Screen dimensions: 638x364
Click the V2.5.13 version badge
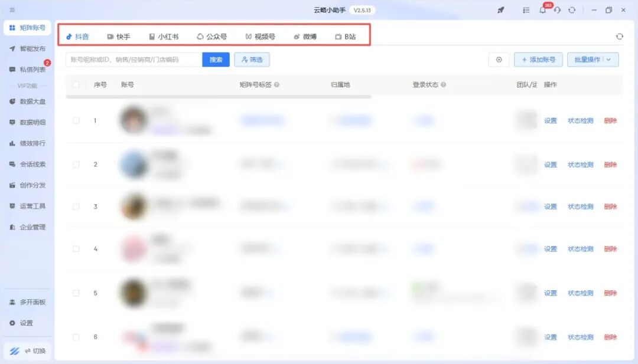coord(362,10)
